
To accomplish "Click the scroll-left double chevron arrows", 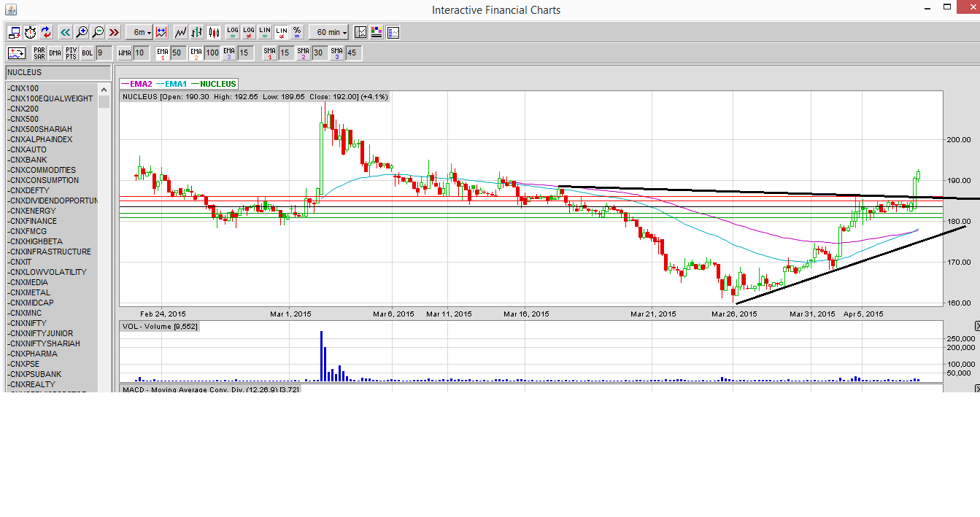I will pyautogui.click(x=64, y=32).
